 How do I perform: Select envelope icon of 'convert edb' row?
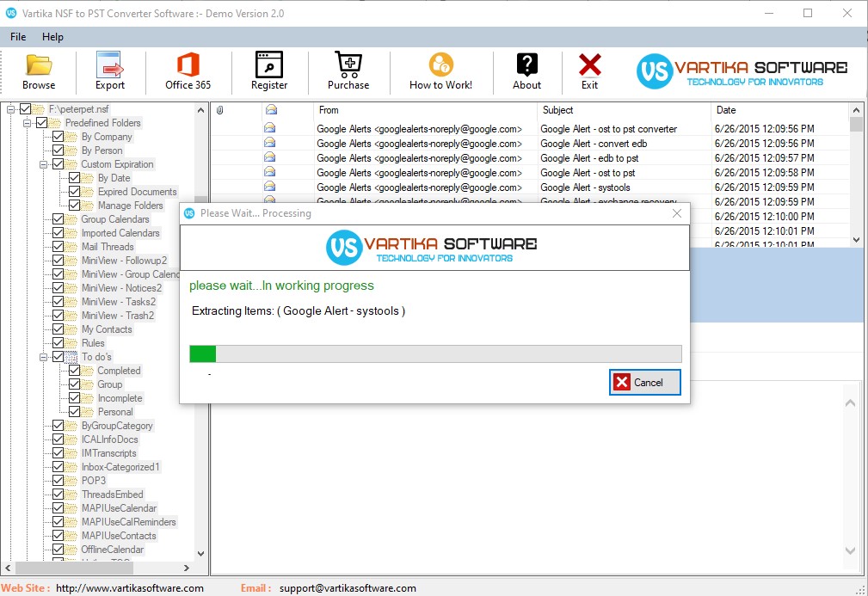(269, 144)
